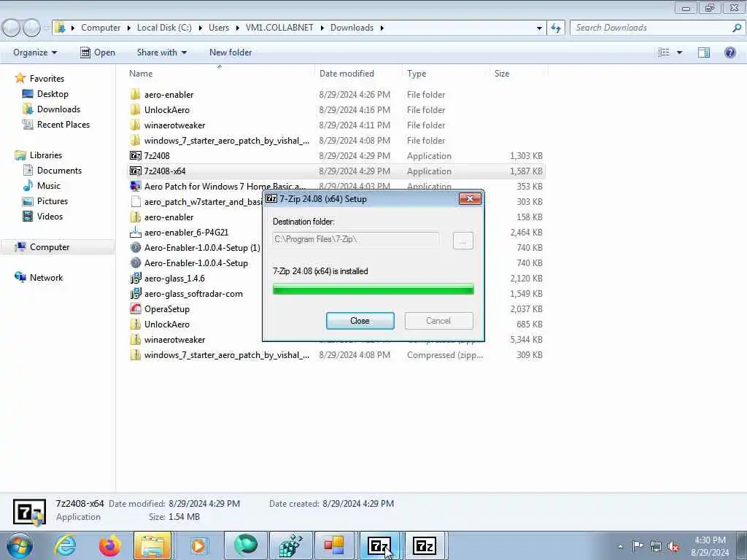This screenshot has width=747, height=560.
Task: Select Pictures library
Action: 53,201
